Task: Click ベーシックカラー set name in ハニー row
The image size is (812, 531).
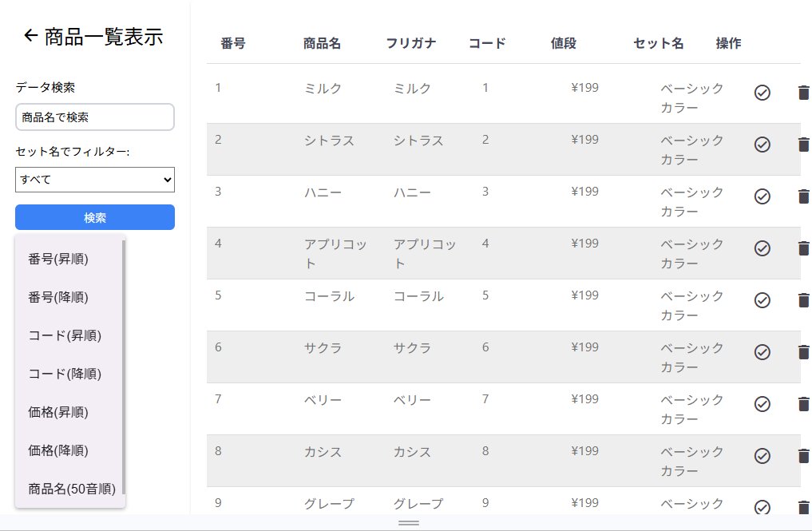Action: point(691,202)
